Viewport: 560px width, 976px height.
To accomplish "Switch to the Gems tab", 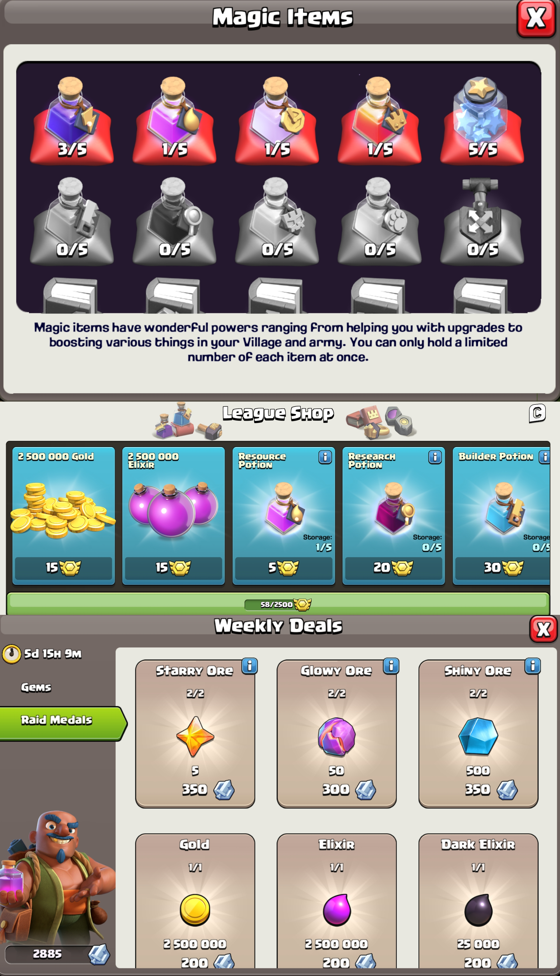I will [x=36, y=687].
